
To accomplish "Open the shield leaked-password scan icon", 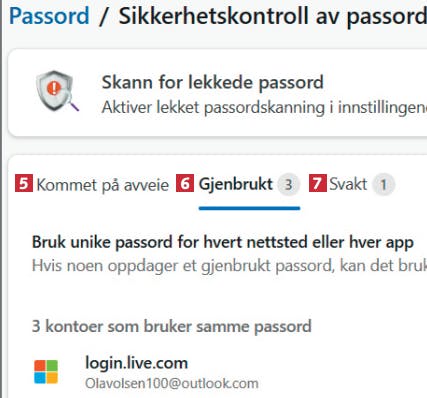I will coord(57,91).
